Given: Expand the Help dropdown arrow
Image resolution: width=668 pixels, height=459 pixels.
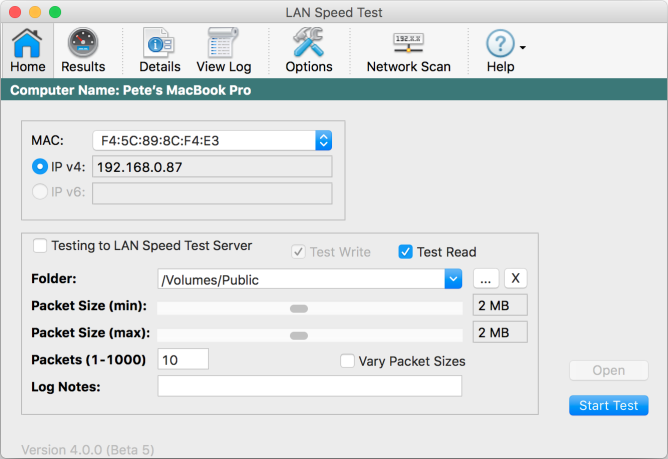Looking at the screenshot, I should click(x=523, y=47).
